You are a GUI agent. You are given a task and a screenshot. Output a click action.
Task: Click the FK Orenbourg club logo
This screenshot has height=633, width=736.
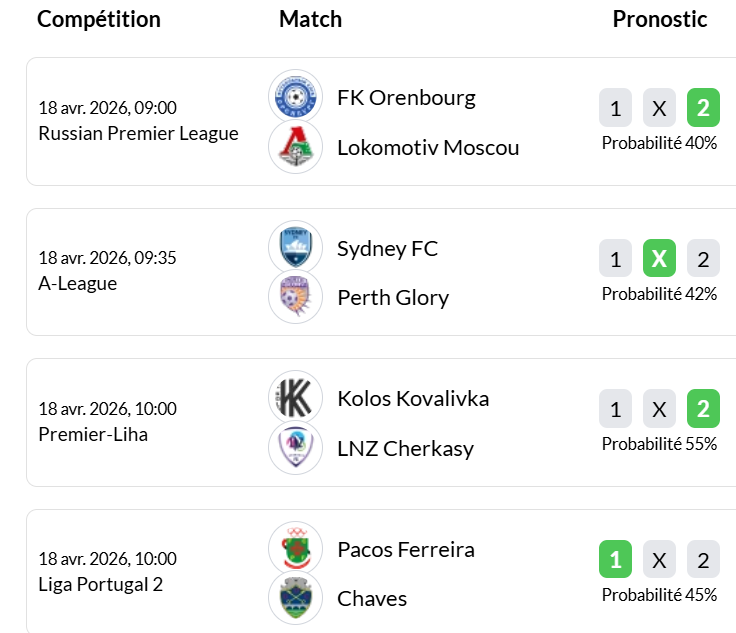[295, 97]
